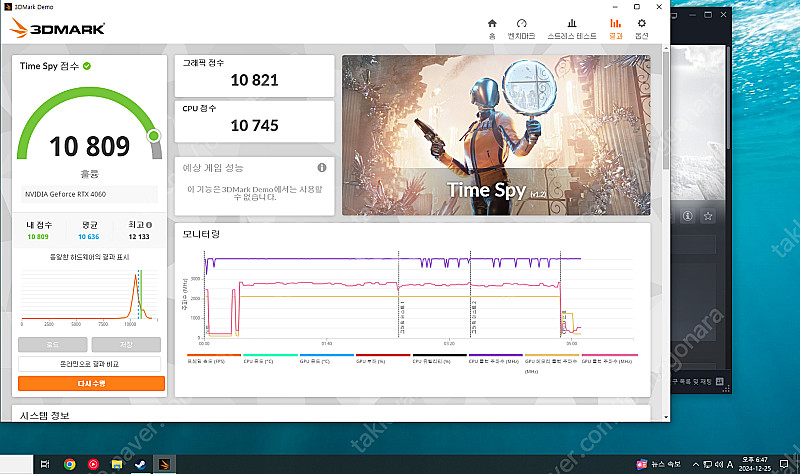Click the taskbar search box
800x474 pixels.
click(x=16, y=464)
